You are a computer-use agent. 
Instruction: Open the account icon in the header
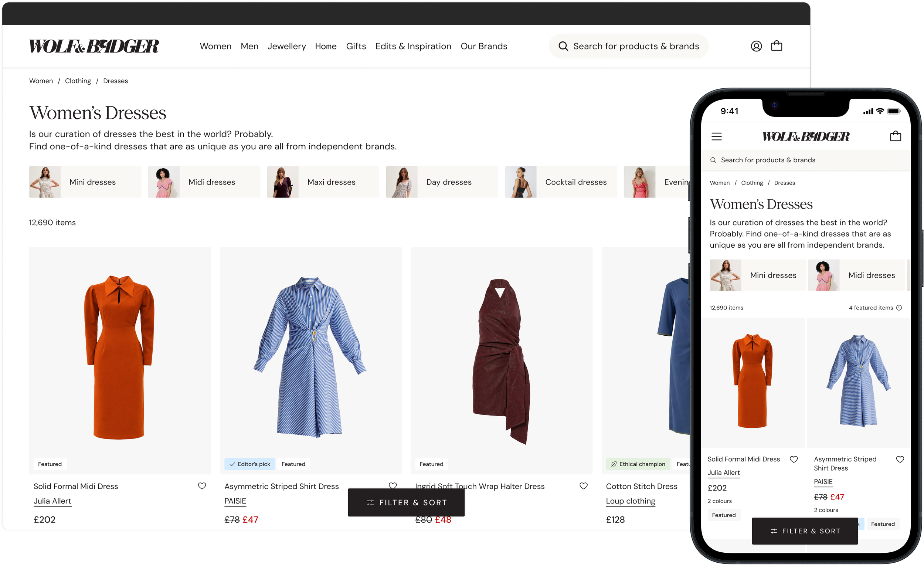point(756,46)
